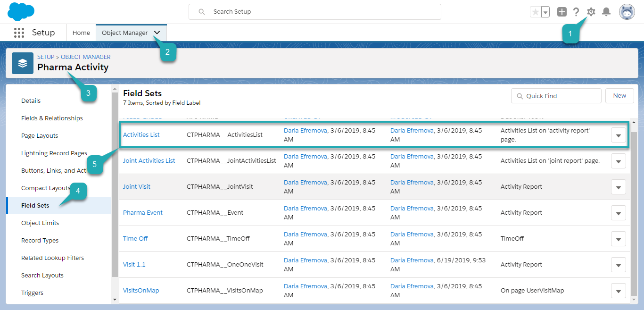
Task: Open the App Launcher grid icon
Action: pyautogui.click(x=19, y=33)
